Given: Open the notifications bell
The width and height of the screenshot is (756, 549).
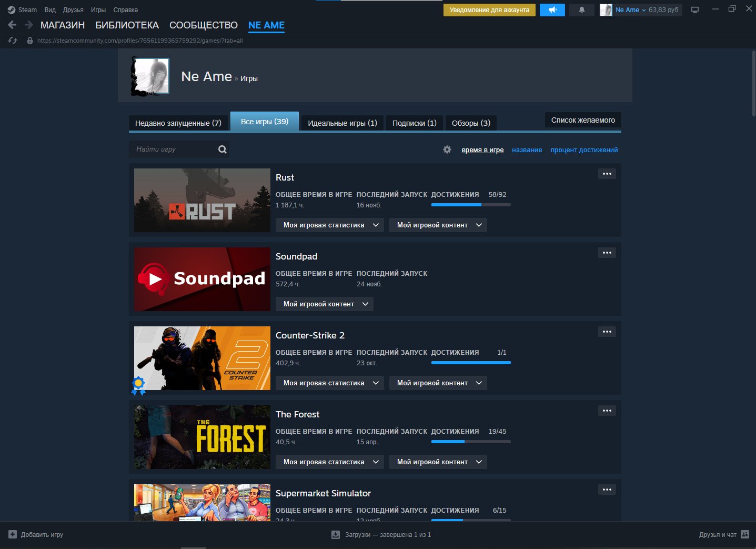Looking at the screenshot, I should click(582, 10).
